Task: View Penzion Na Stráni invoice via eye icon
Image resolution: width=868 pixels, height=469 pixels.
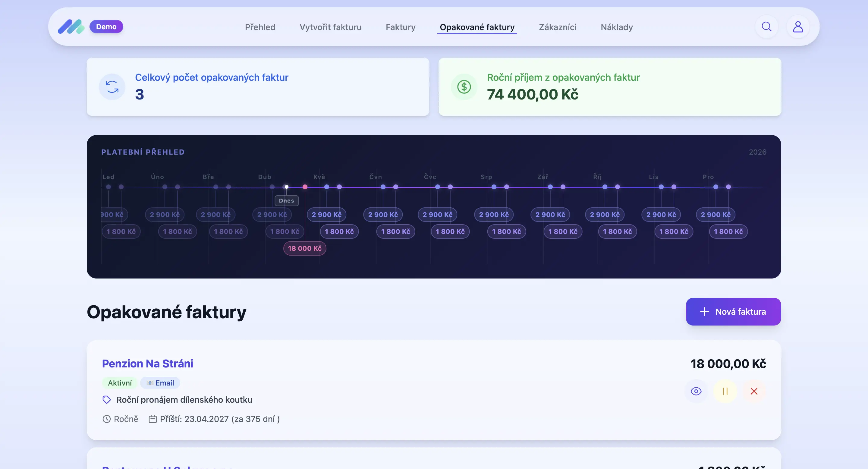Action: tap(696, 391)
